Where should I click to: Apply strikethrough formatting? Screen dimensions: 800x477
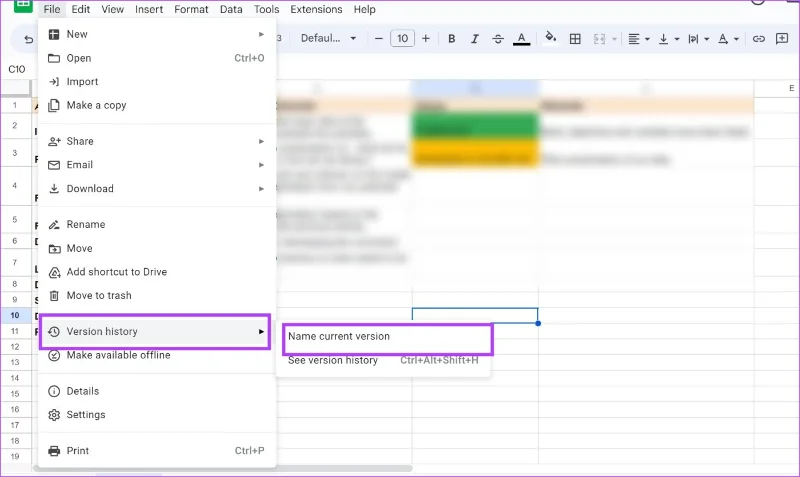tap(498, 39)
